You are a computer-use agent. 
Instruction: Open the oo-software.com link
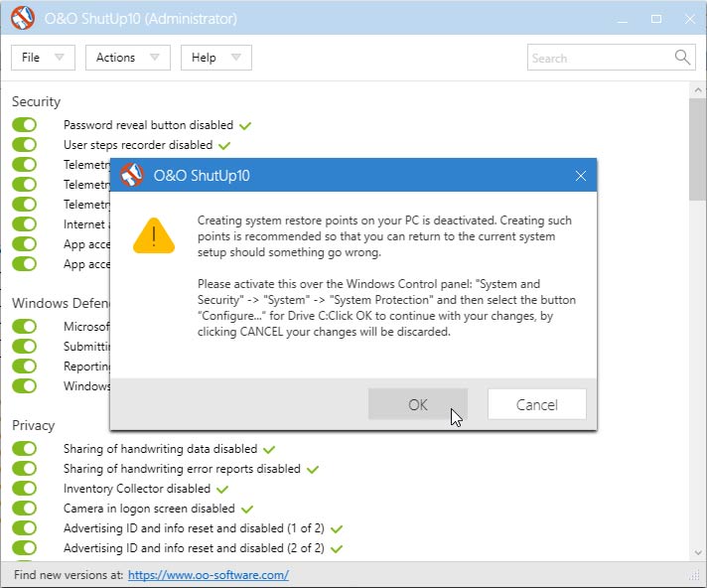pyautogui.click(x=209, y=575)
